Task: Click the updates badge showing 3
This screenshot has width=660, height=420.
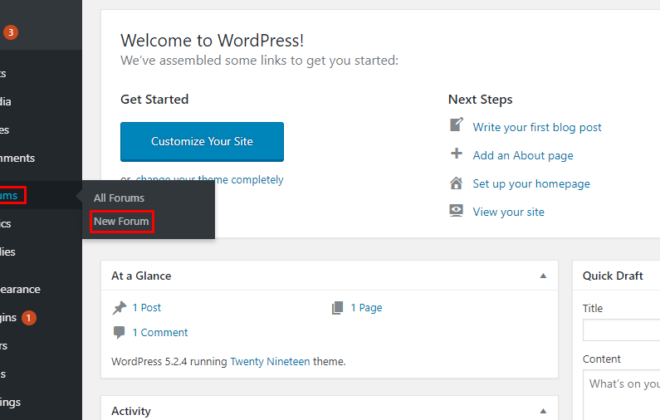Action: [x=11, y=32]
